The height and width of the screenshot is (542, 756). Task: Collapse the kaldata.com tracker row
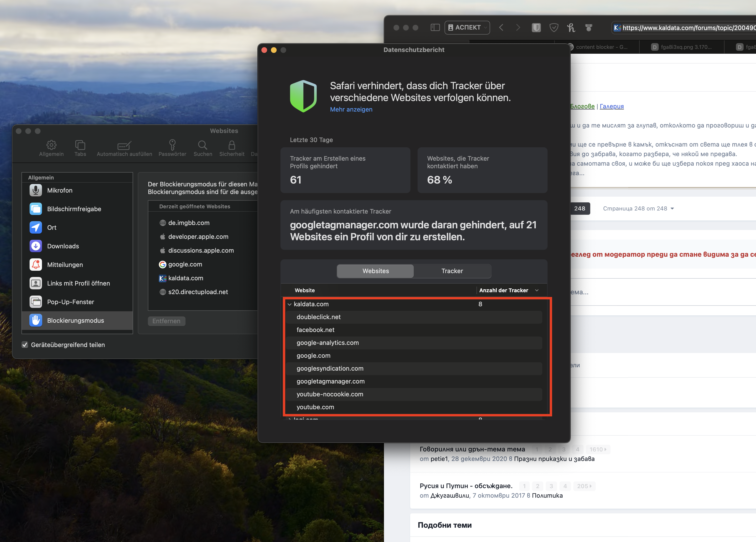coord(289,304)
